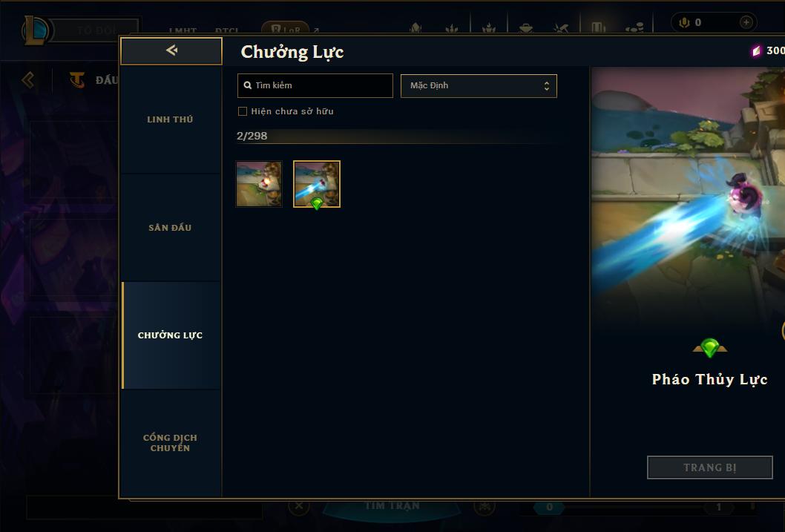Open the Store coins icon in top navigation

(x=634, y=28)
